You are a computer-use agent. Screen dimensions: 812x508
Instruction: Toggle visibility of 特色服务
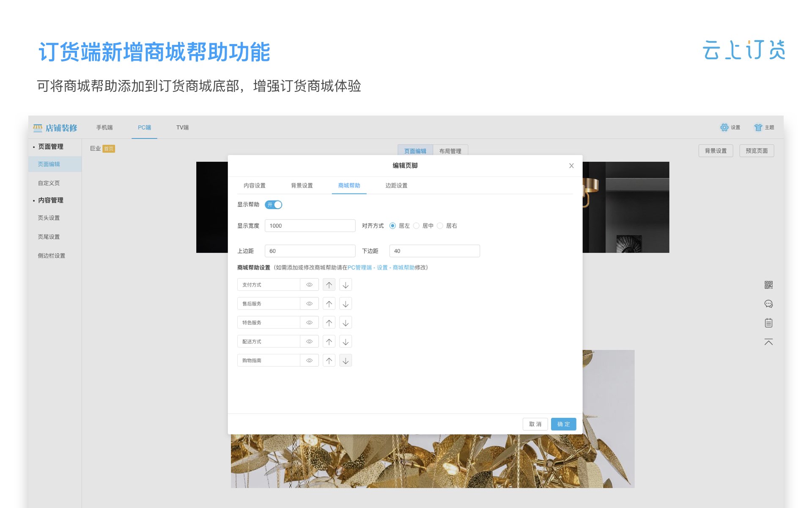click(310, 323)
